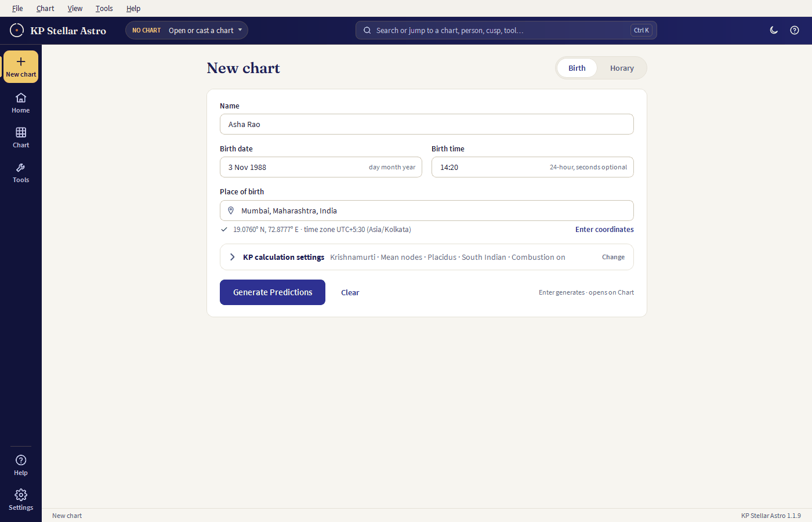812x522 pixels.
Task: Click Generate Predictions button
Action: click(x=273, y=292)
